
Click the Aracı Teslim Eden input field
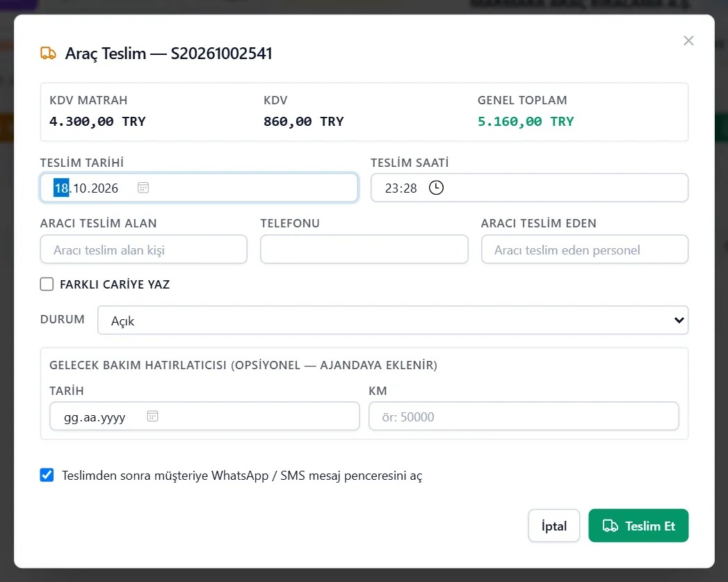pyautogui.click(x=585, y=249)
